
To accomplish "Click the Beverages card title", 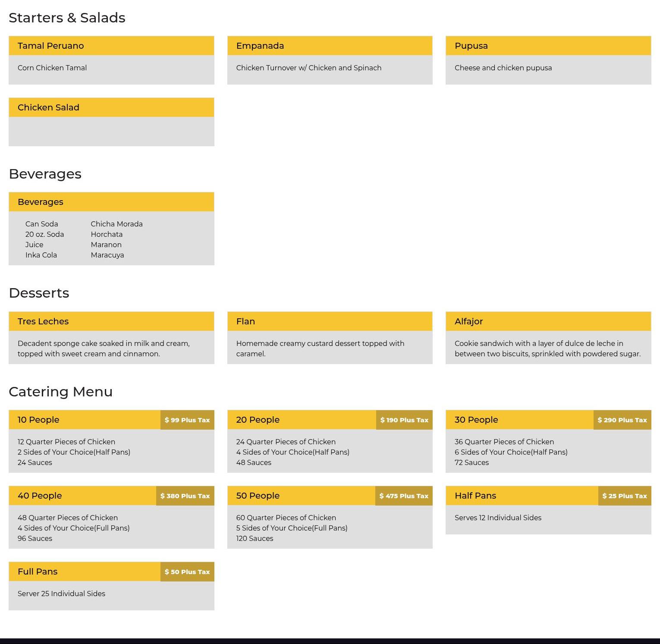I will tap(41, 202).
